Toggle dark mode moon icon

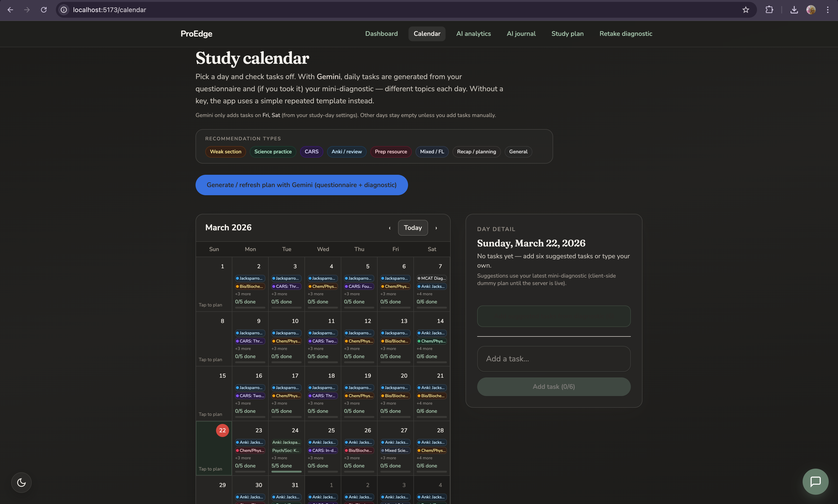click(x=21, y=482)
